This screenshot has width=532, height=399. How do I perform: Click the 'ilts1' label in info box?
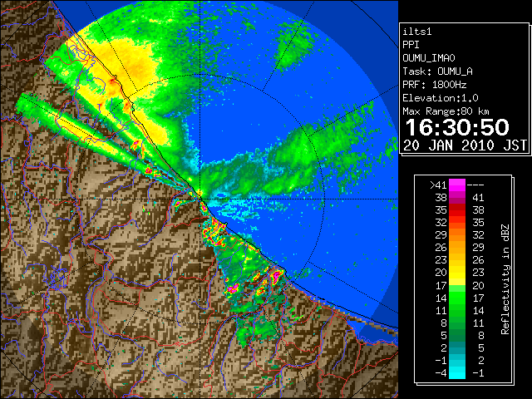click(x=417, y=32)
